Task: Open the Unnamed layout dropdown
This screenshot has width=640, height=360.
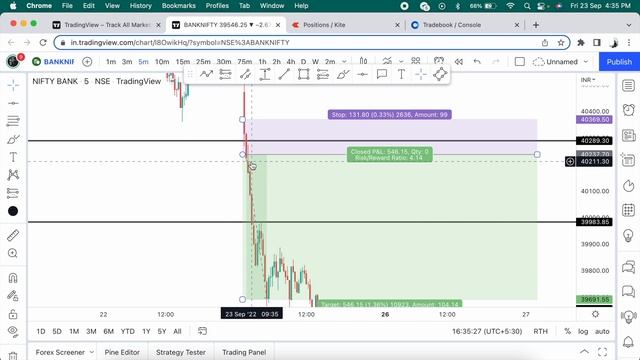Action: [x=561, y=62]
